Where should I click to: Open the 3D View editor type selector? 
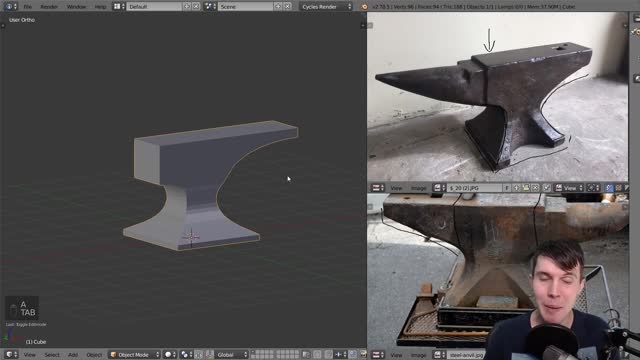coord(10,355)
